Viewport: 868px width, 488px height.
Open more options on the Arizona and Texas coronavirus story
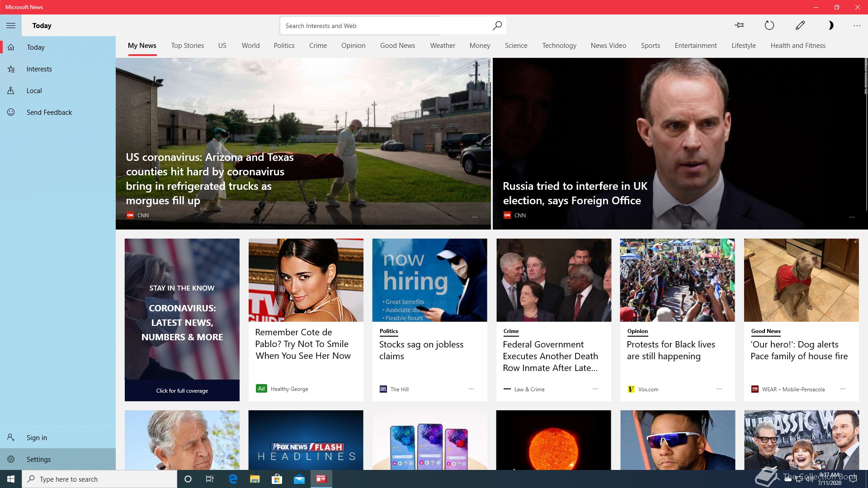(475, 217)
